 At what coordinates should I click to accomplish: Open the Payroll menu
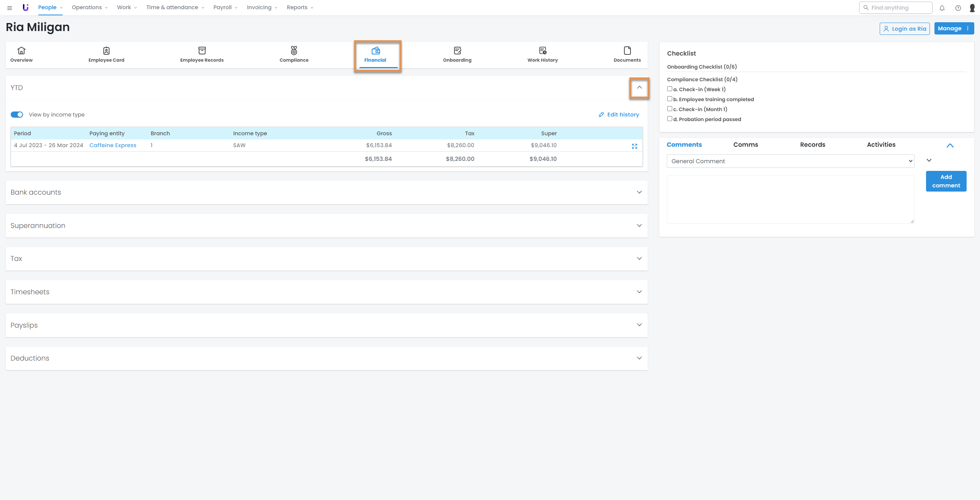[225, 8]
